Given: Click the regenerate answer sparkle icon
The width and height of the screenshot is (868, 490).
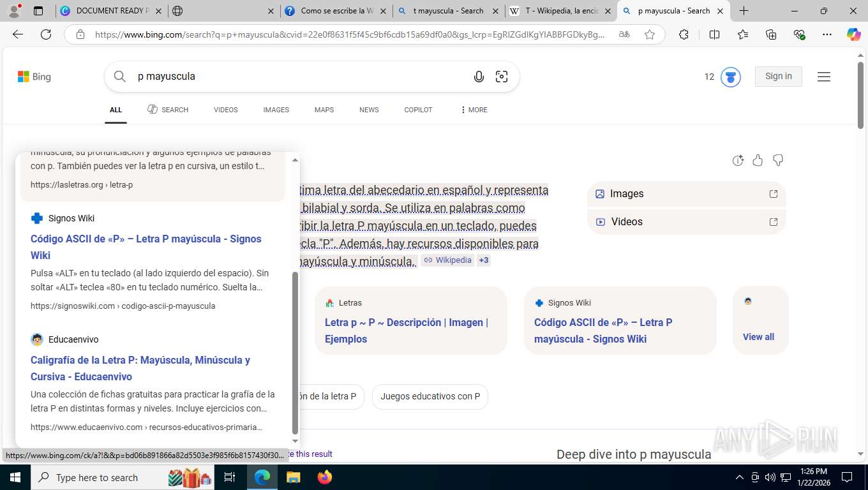Looking at the screenshot, I should pos(738,160).
